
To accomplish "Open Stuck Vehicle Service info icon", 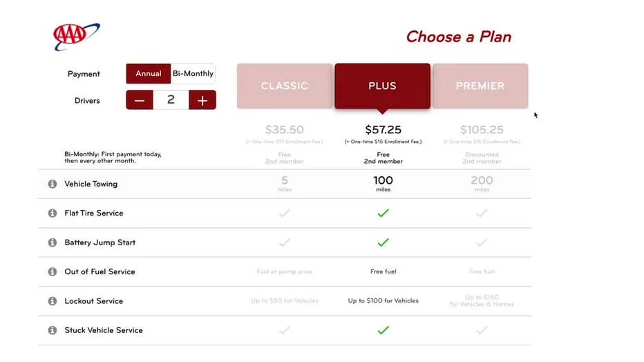I will (x=53, y=330).
